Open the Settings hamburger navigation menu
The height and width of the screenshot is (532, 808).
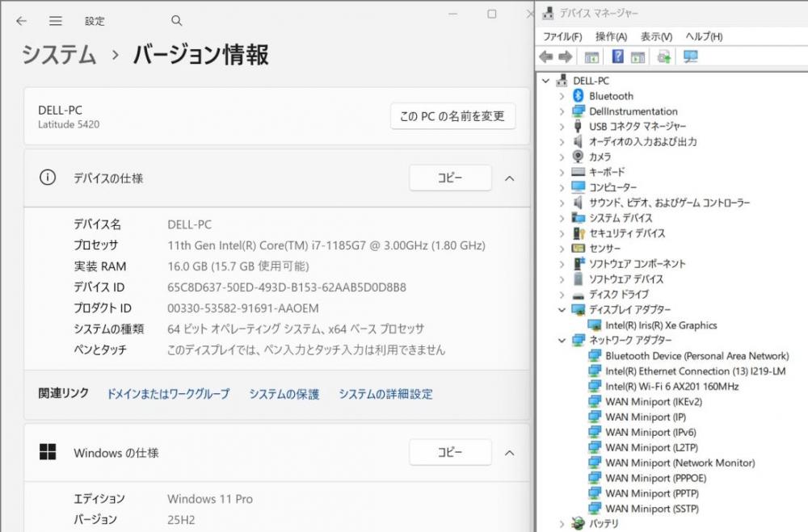pos(55,21)
